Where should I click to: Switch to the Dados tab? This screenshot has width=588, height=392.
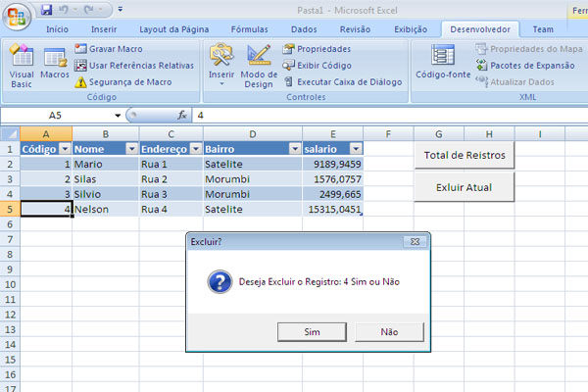point(304,29)
